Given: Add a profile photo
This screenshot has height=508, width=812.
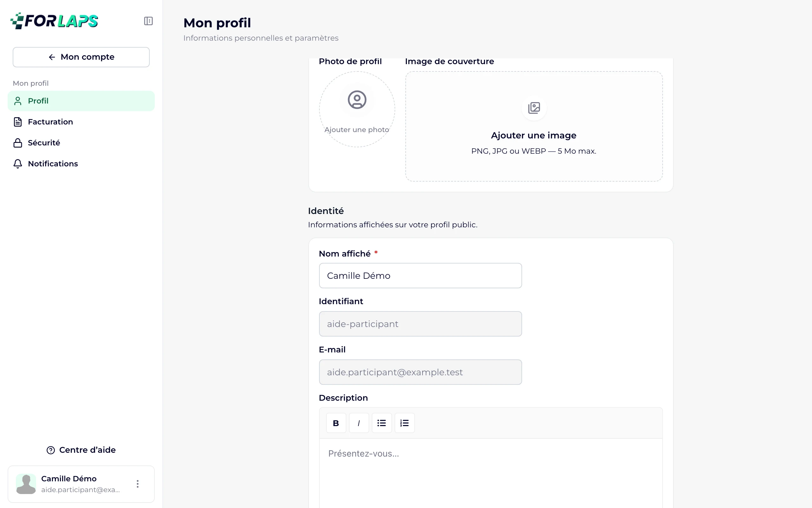Looking at the screenshot, I should [357, 109].
